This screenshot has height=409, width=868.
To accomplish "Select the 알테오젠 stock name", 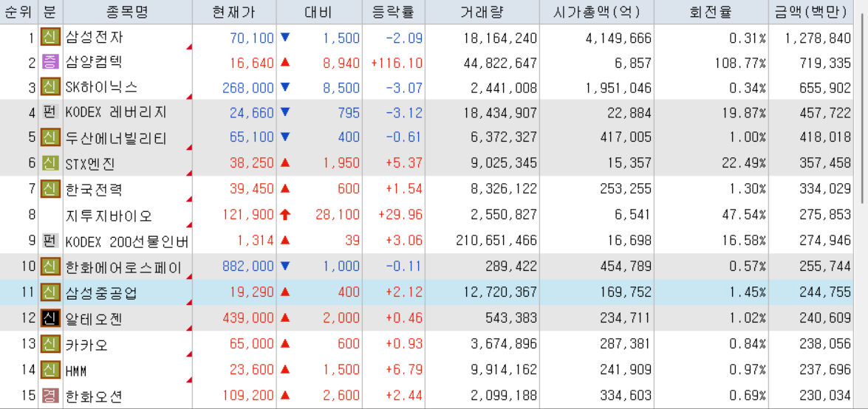I will (95, 319).
